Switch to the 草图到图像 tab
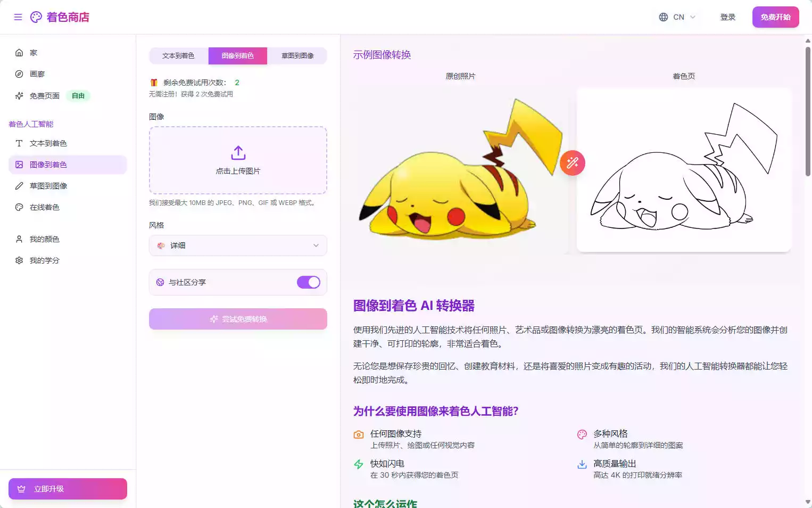 tap(297, 56)
